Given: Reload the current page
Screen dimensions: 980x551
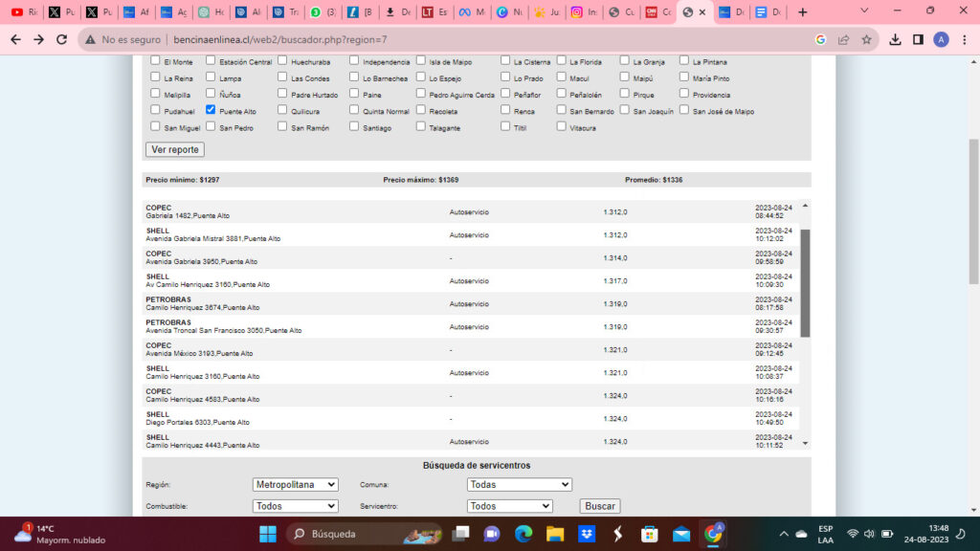Looking at the screenshot, I should click(62, 39).
